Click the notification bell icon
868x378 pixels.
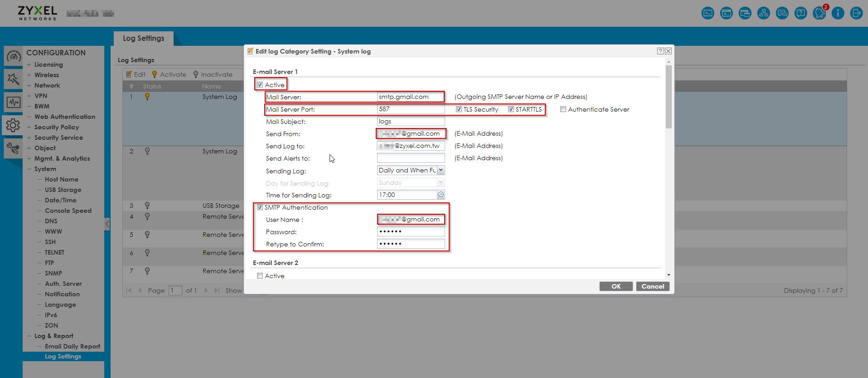819,13
